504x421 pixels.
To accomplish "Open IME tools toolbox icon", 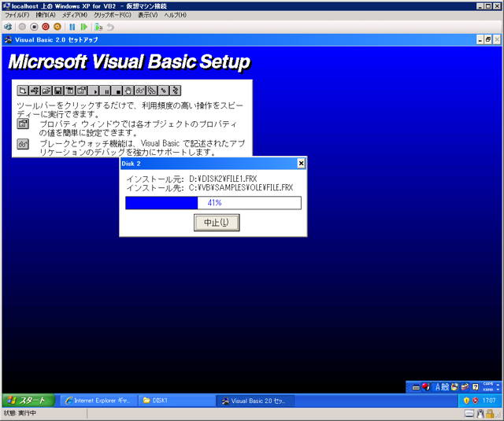I will click(x=465, y=387).
